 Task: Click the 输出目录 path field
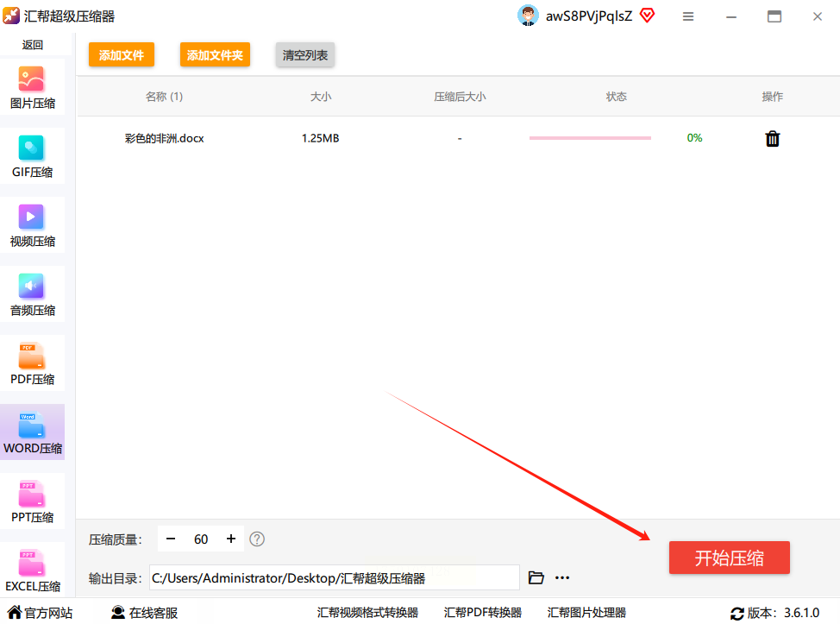335,577
